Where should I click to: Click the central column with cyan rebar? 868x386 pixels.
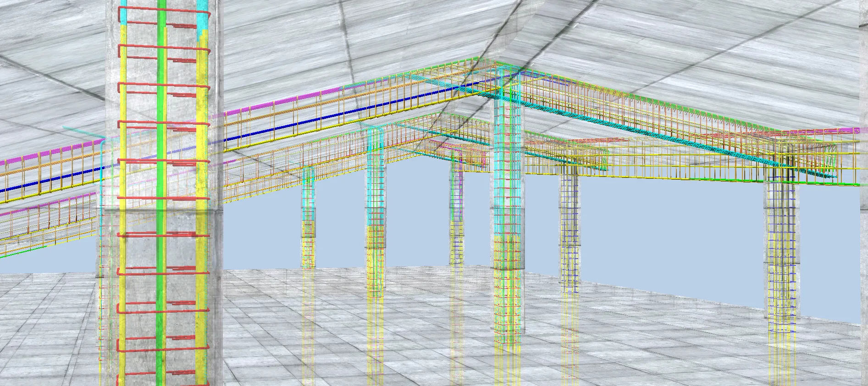(508, 229)
